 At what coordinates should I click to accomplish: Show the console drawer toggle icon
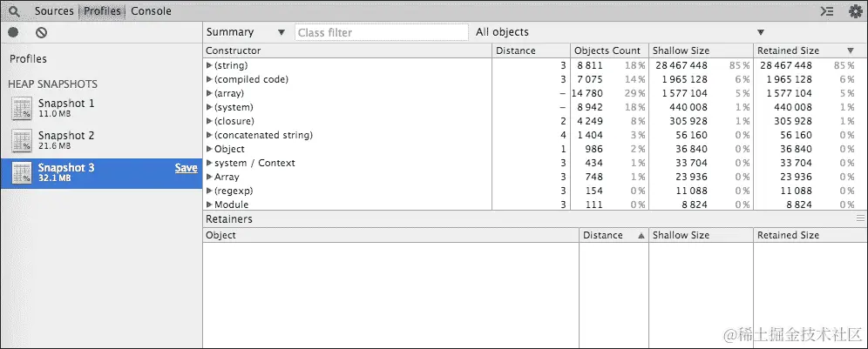point(827,11)
